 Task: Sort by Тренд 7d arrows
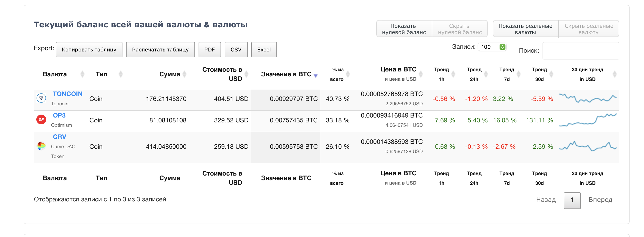coord(519,74)
